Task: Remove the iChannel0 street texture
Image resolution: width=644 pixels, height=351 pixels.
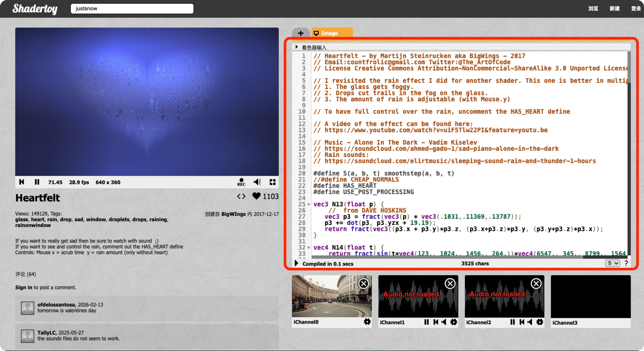Action: [x=363, y=283]
